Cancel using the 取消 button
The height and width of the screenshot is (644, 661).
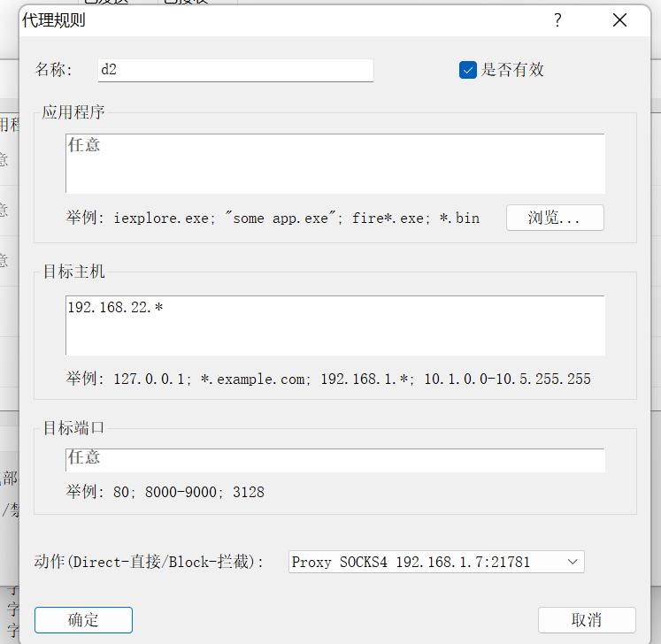pyautogui.click(x=586, y=619)
